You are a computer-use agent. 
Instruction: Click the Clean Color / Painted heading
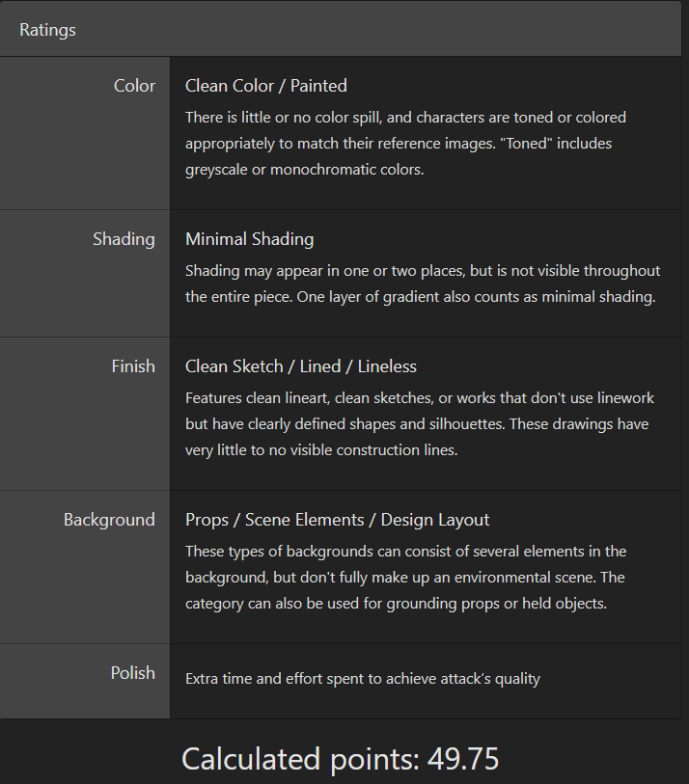[x=265, y=86]
